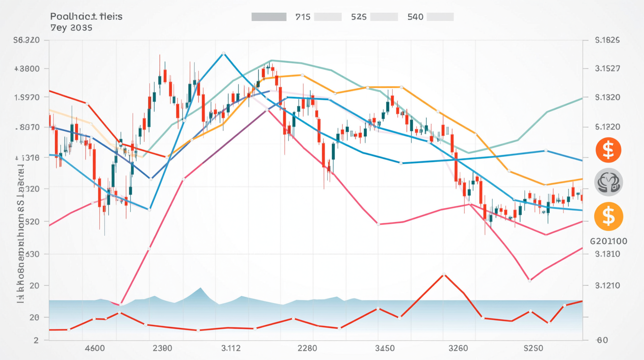The width and height of the screenshot is (644, 360).
Task: Select the legend swatch right of 715
Action: (x=328, y=17)
